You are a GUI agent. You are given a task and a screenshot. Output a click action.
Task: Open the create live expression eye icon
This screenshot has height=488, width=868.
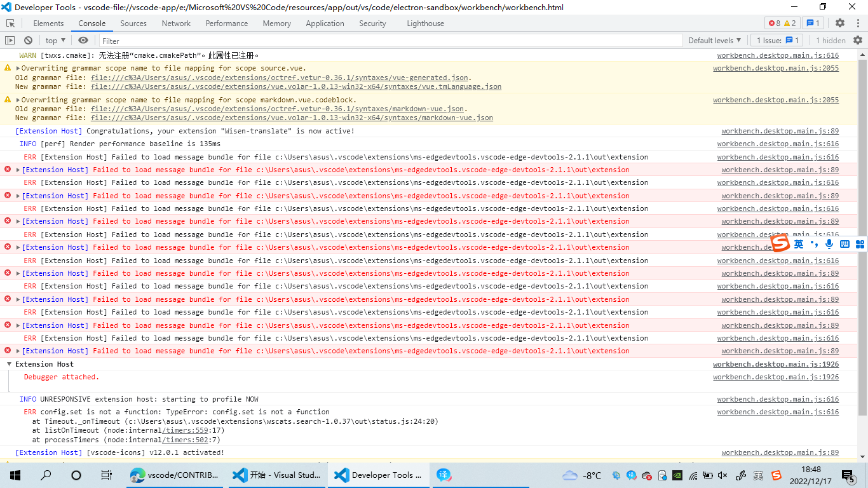click(x=83, y=40)
